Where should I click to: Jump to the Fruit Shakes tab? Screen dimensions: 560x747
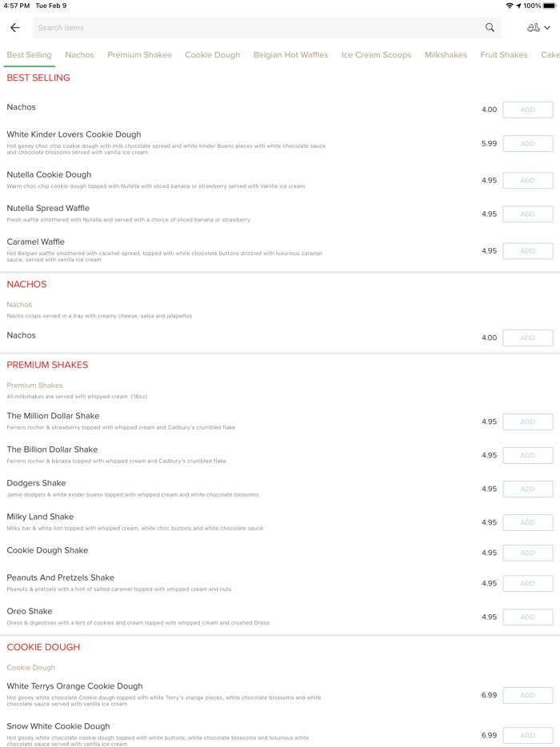504,55
